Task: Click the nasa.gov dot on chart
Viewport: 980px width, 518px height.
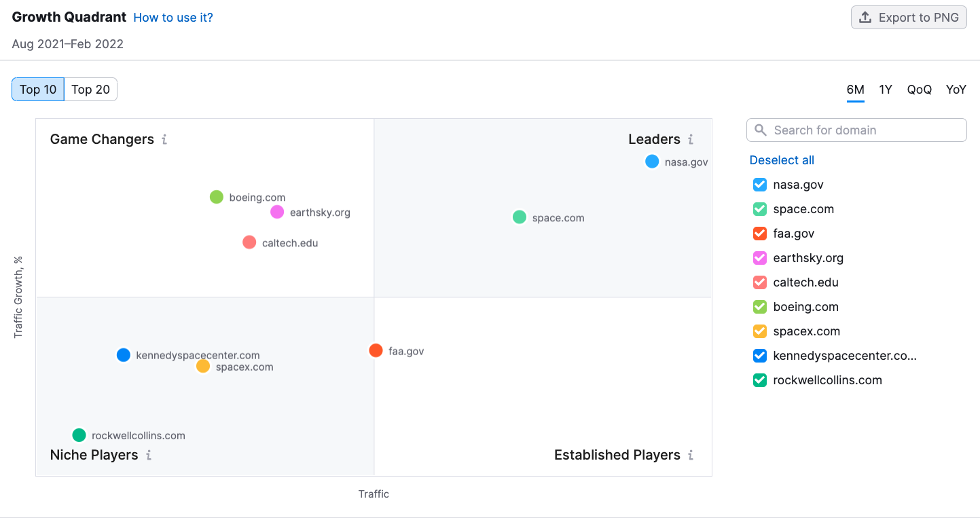Action: (652, 162)
